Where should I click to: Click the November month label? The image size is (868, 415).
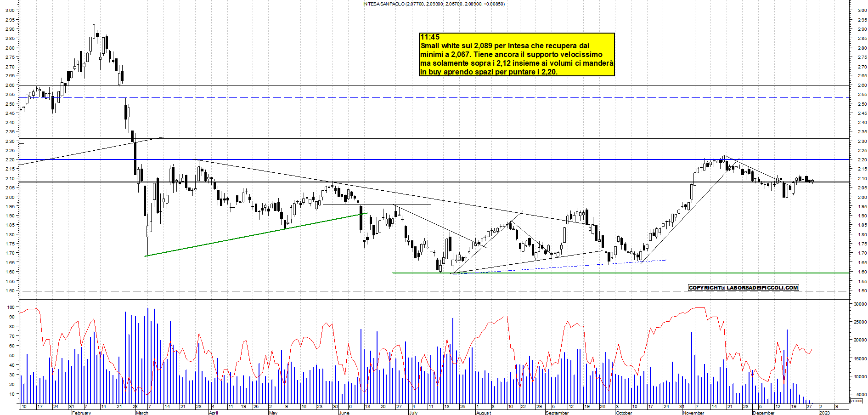point(693,413)
